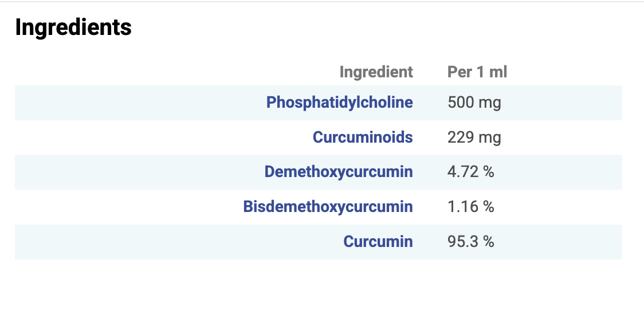The width and height of the screenshot is (644, 314).
Task: Follow the Demethoxycurcumin link
Action: (x=339, y=172)
